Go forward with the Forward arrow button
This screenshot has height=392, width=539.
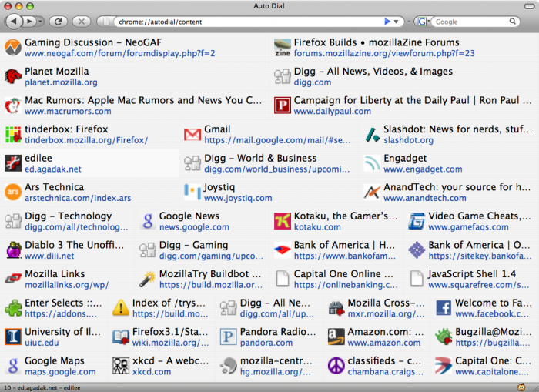coord(29,22)
